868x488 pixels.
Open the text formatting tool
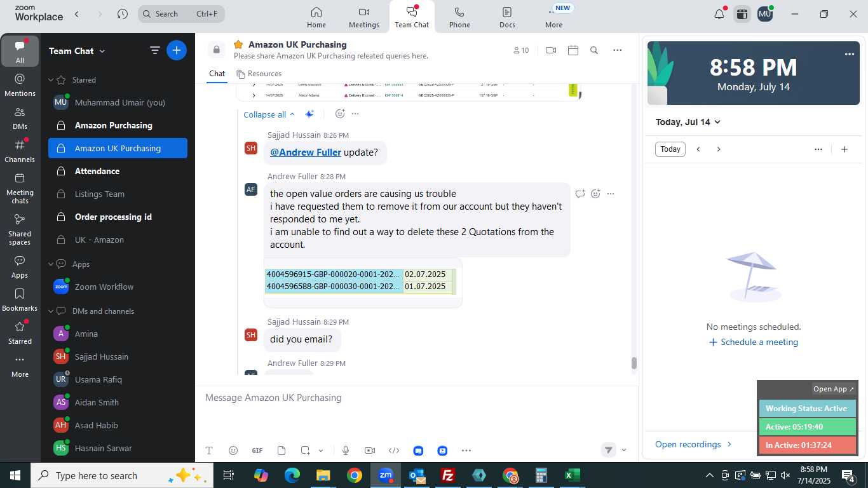[x=209, y=451]
